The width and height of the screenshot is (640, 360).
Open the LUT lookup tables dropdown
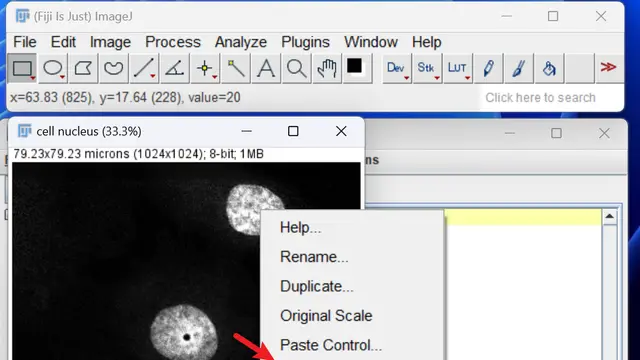click(458, 68)
